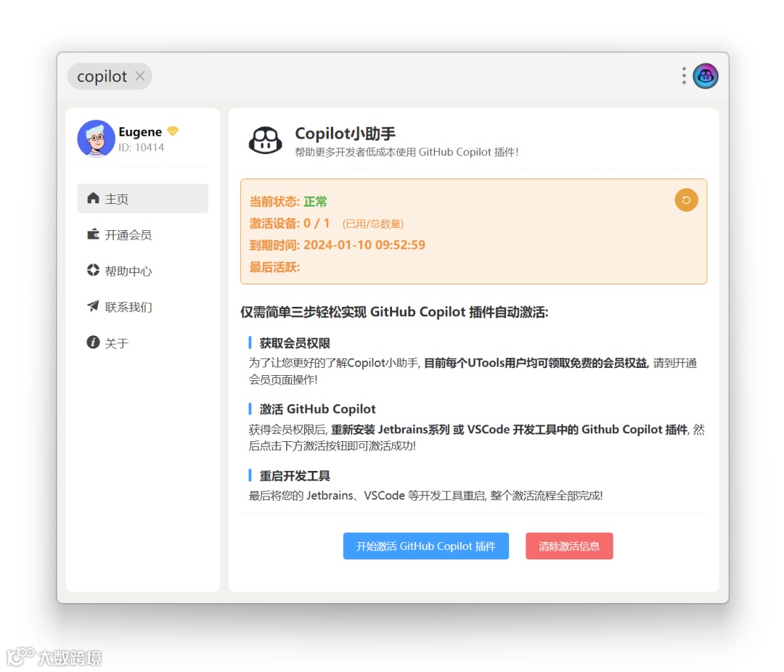Click the 最后活跃 label
This screenshot has height=672, width=784.
(x=274, y=267)
